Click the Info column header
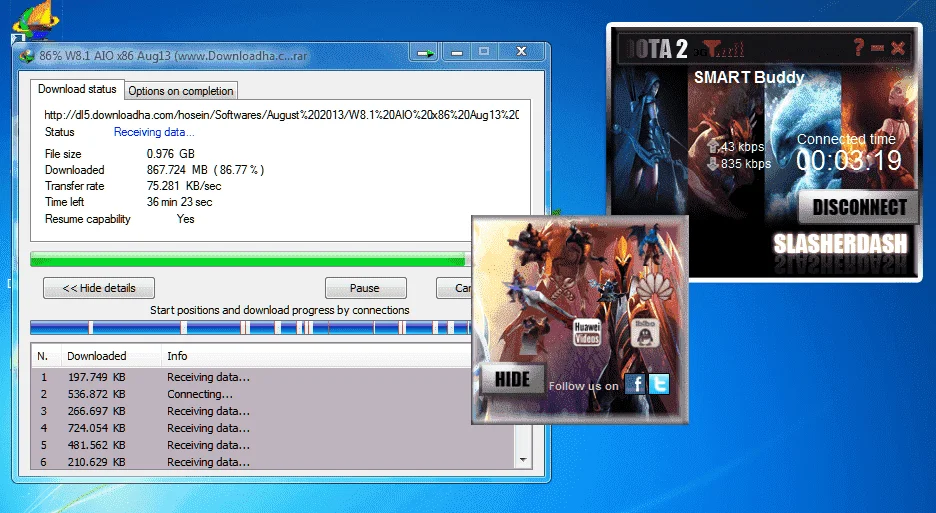Screen dimensions: 936x513 pyautogui.click(x=316, y=356)
